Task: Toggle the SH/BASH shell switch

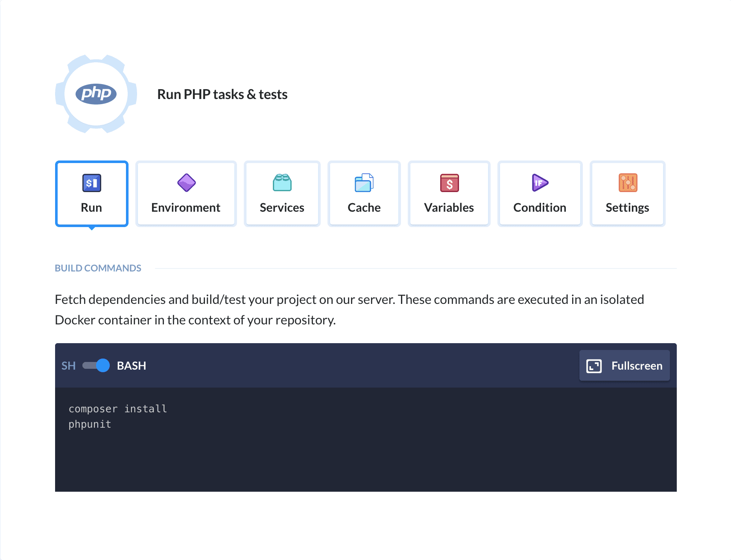Action: point(96,365)
